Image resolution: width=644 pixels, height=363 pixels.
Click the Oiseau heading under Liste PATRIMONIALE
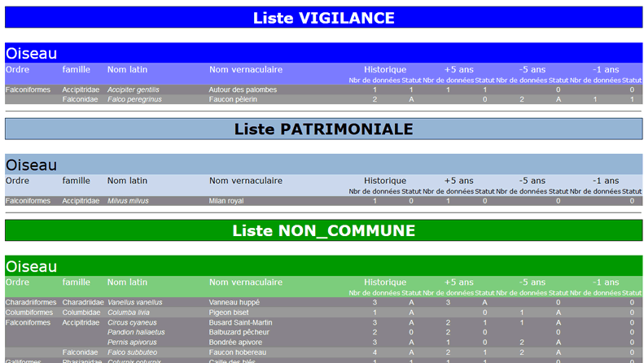point(31,165)
